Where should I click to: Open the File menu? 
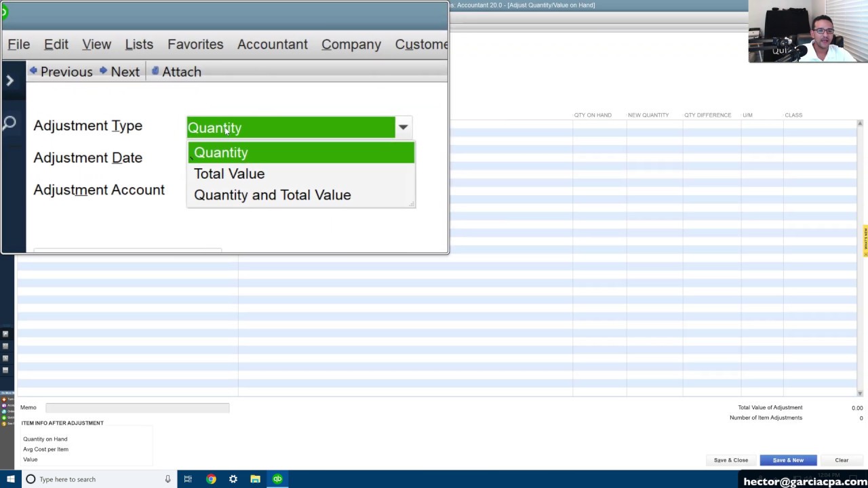tap(19, 44)
